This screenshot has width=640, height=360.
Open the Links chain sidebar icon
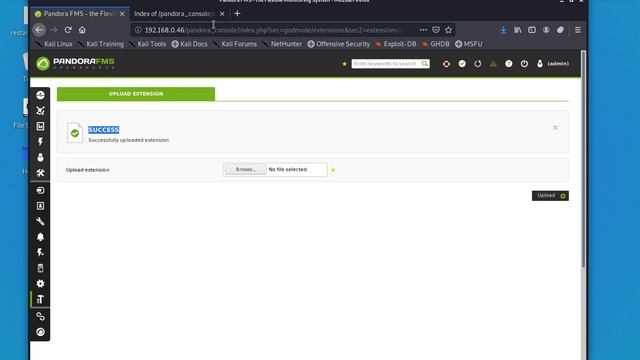coord(40,316)
